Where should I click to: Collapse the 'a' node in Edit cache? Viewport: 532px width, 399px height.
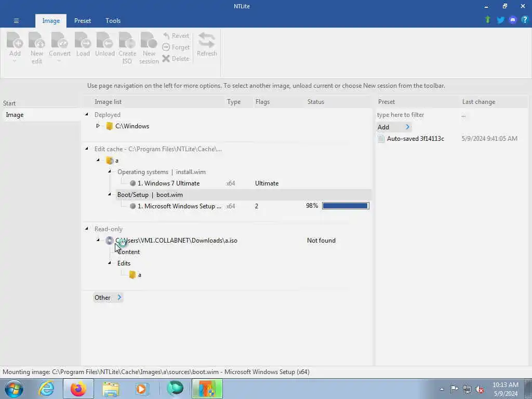click(98, 160)
